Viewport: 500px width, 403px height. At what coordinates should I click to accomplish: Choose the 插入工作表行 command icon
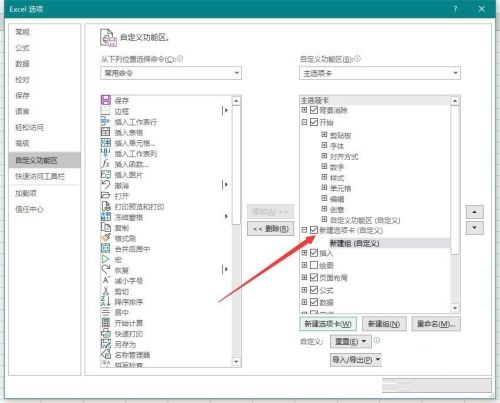[x=106, y=121]
